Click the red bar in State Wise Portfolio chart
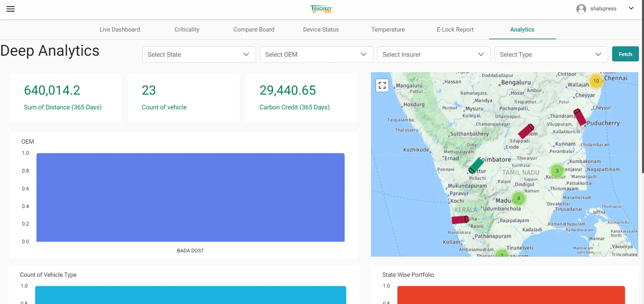 pos(511,295)
